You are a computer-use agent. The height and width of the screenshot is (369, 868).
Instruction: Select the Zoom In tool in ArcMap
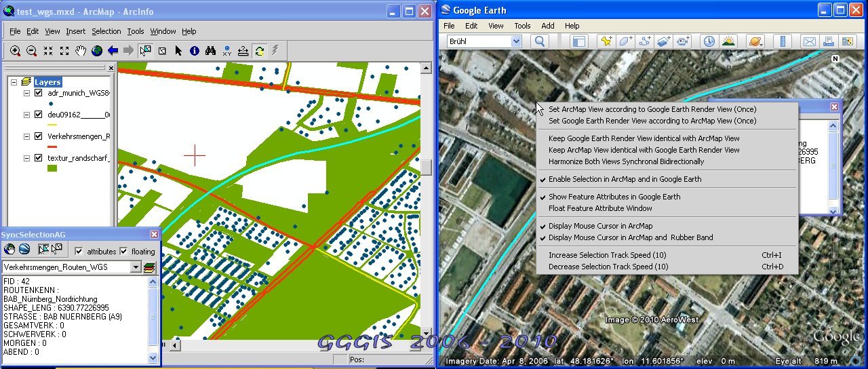[16, 51]
